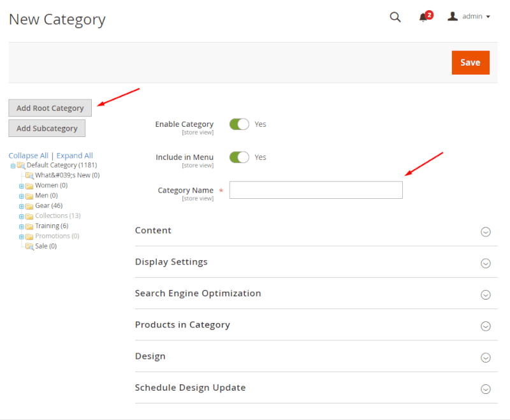Expand the Women category tree node
Viewport: 510px width, 420px height.
[20, 185]
